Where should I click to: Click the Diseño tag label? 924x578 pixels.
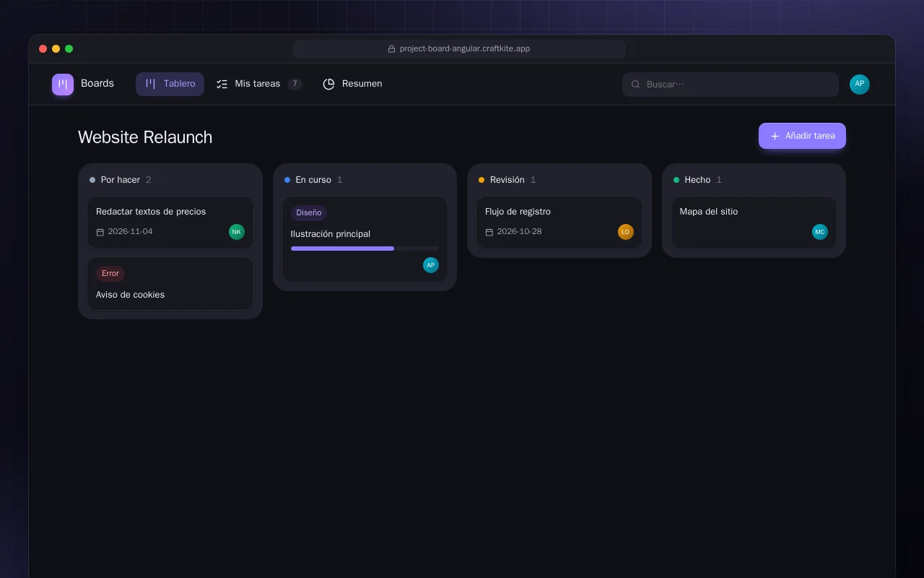(x=309, y=213)
